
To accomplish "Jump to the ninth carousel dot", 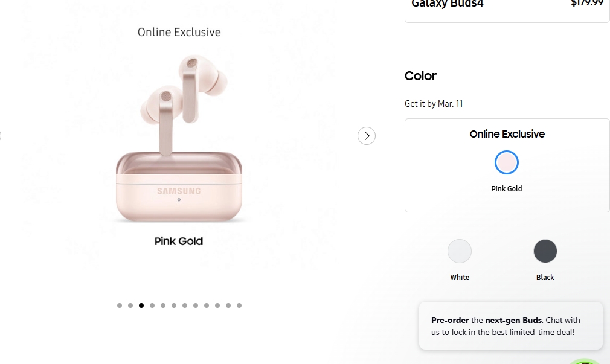I will click(x=207, y=305).
